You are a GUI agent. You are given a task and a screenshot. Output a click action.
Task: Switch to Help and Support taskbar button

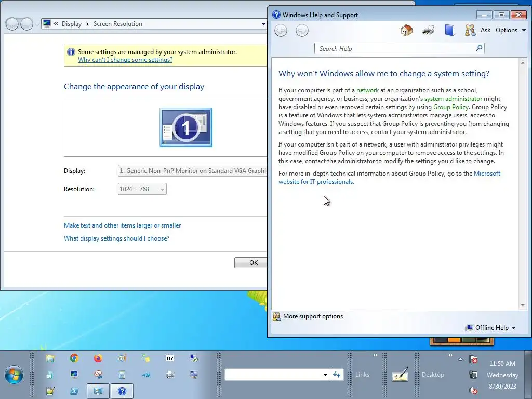click(122, 391)
